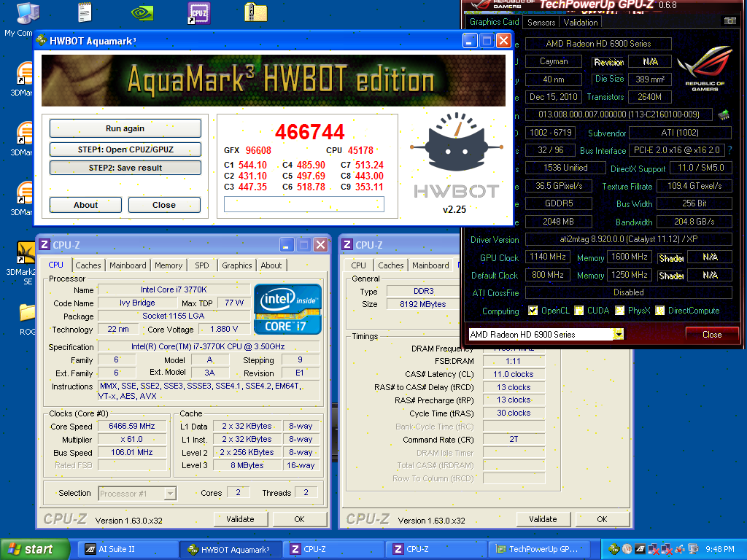Toggle the CUDA checkbox in GPU-Z
The height and width of the screenshot is (560, 747).
(578, 311)
